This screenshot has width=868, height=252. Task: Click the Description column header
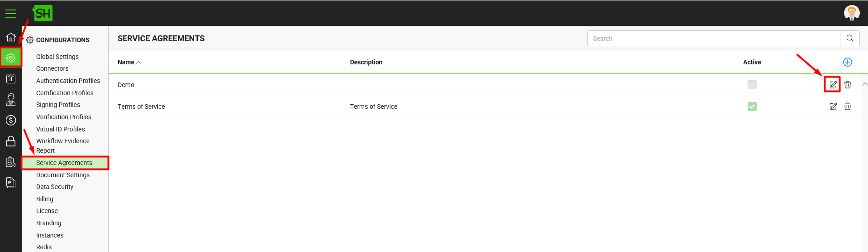tap(366, 62)
